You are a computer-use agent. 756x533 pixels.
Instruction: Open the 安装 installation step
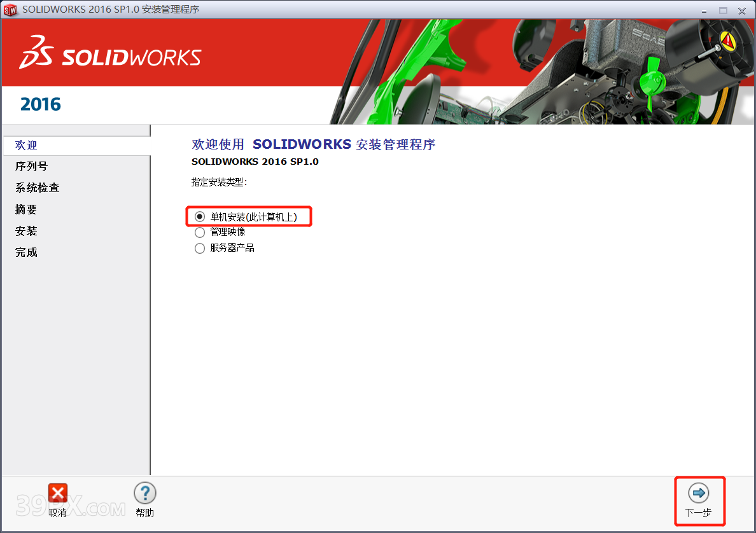click(x=25, y=231)
